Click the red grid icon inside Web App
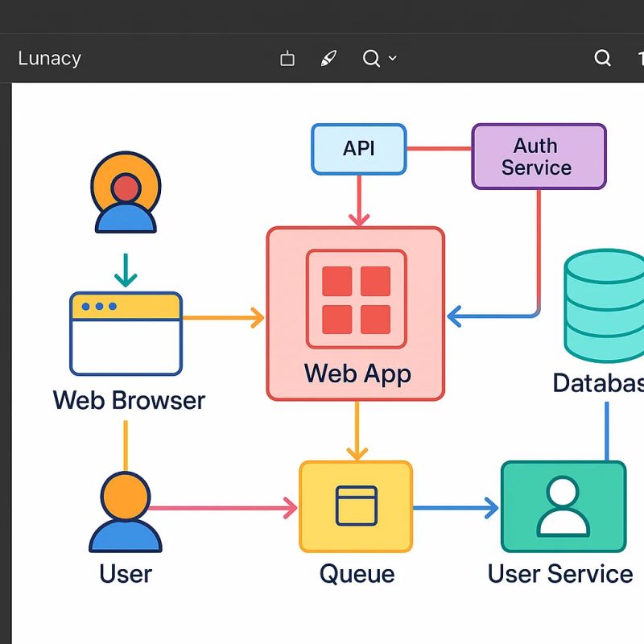The image size is (644, 644). point(357,298)
